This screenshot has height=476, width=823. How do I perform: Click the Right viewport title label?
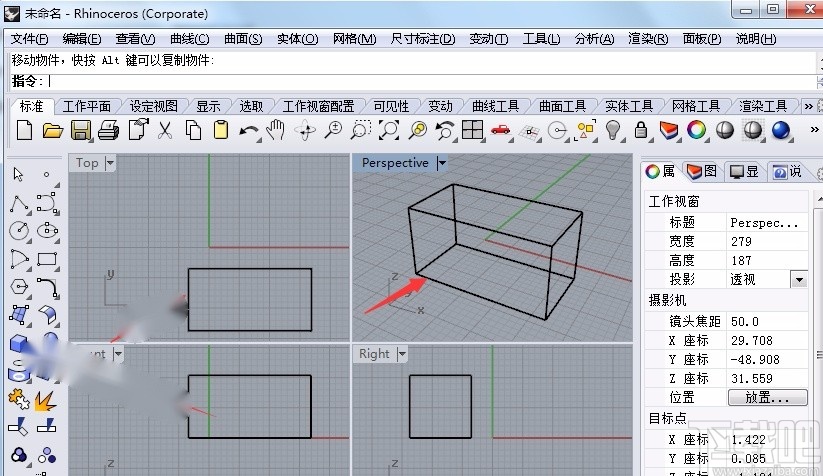374,354
